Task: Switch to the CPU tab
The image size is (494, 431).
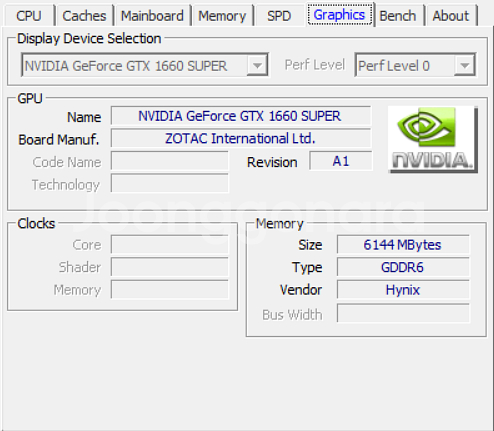Action: pyautogui.click(x=29, y=16)
